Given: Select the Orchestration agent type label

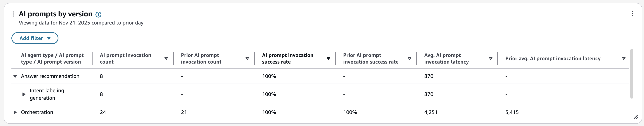Looking at the screenshot, I should (37, 112).
